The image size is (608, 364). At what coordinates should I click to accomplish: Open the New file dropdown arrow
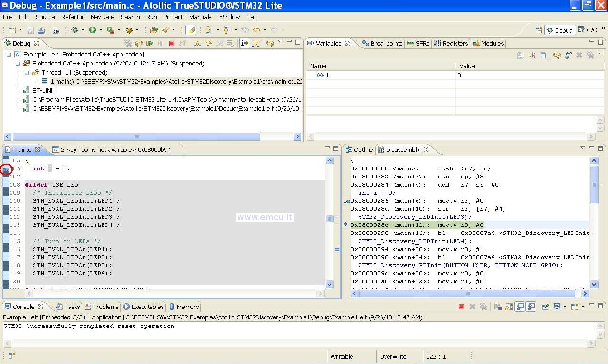pos(20,30)
